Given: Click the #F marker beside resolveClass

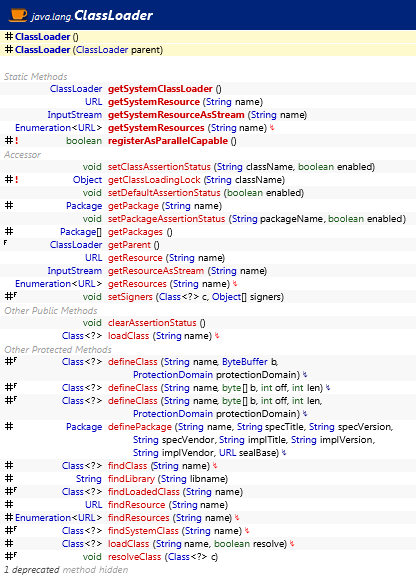Looking at the screenshot, I should [11, 556].
